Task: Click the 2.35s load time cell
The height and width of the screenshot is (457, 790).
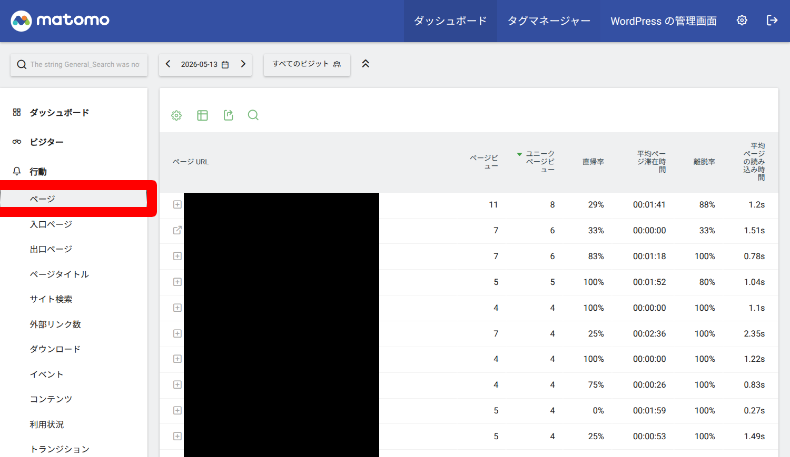Action: tap(754, 334)
